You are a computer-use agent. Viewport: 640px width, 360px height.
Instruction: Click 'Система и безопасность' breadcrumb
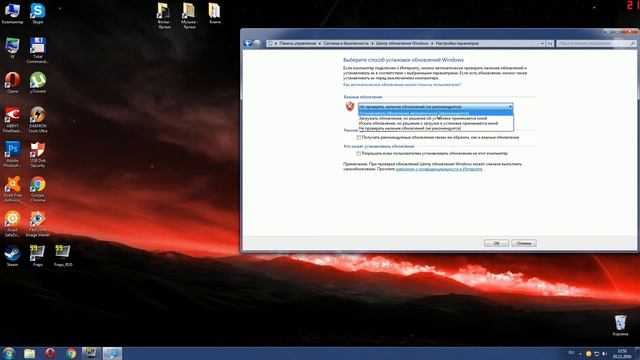pos(346,43)
